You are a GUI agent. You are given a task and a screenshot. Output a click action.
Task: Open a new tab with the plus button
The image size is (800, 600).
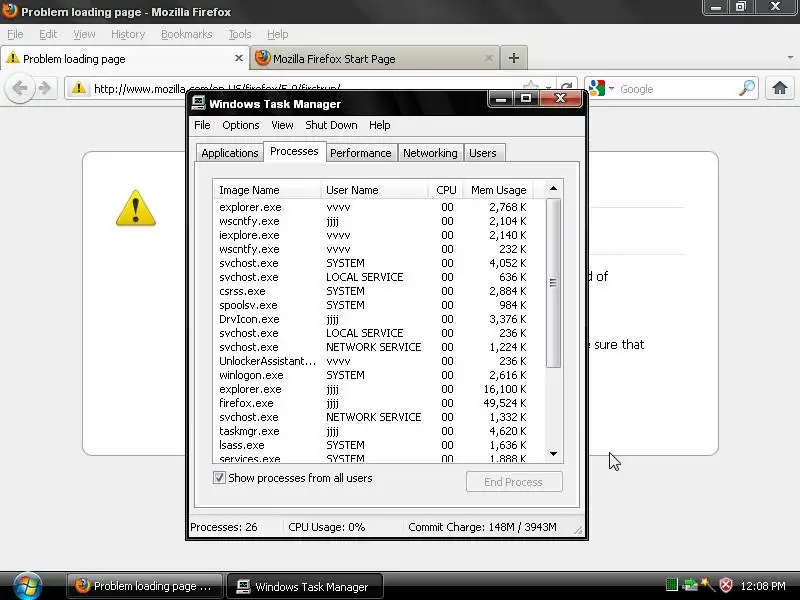(x=513, y=58)
